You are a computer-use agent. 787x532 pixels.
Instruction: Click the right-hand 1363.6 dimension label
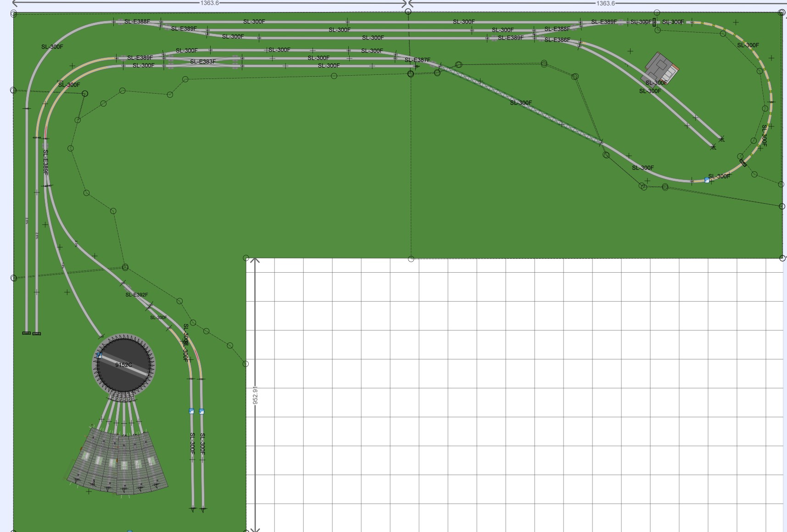pos(605,3)
